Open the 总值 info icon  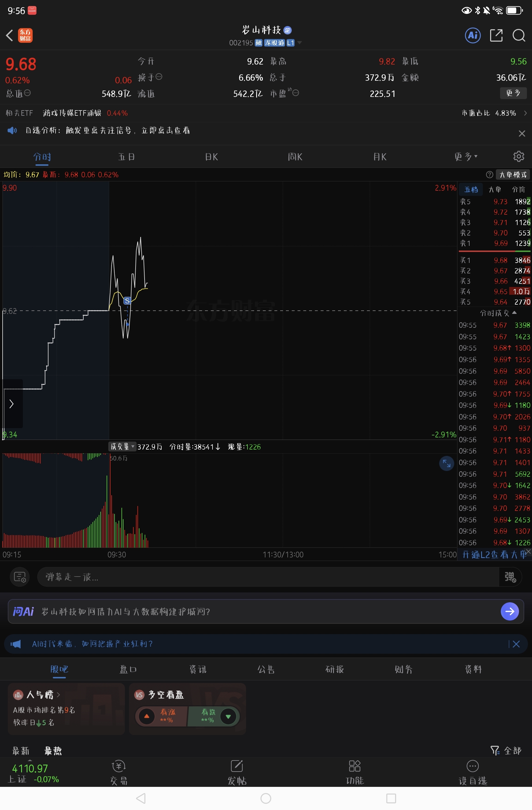point(27,93)
